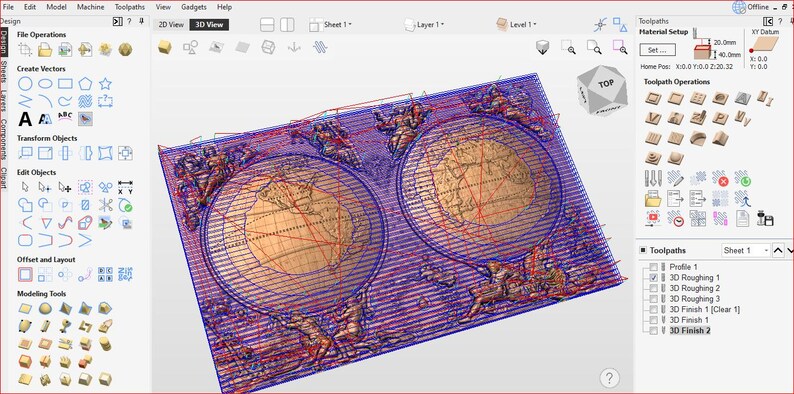Recalculate the toolpath with green refresh icon

[742, 178]
